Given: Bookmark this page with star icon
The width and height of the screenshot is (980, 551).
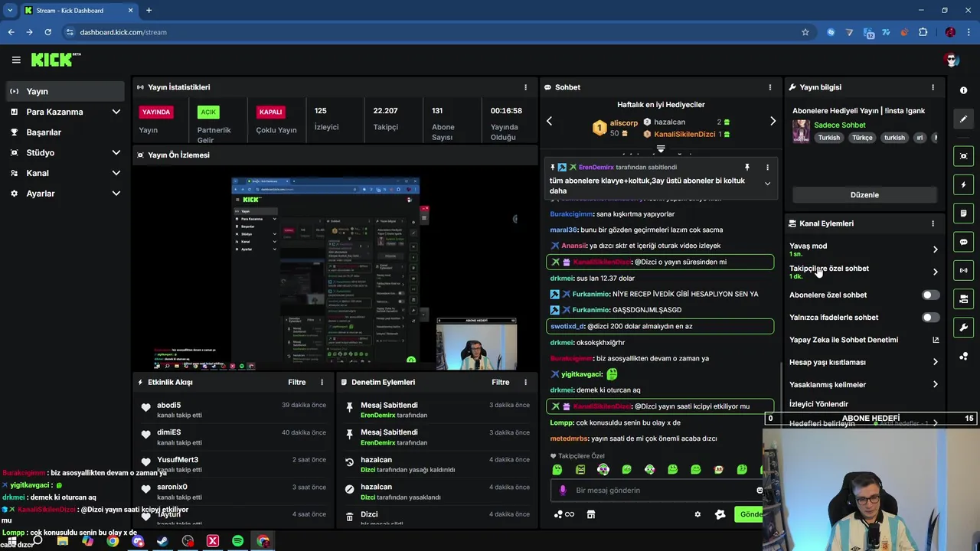Looking at the screenshot, I should (805, 32).
